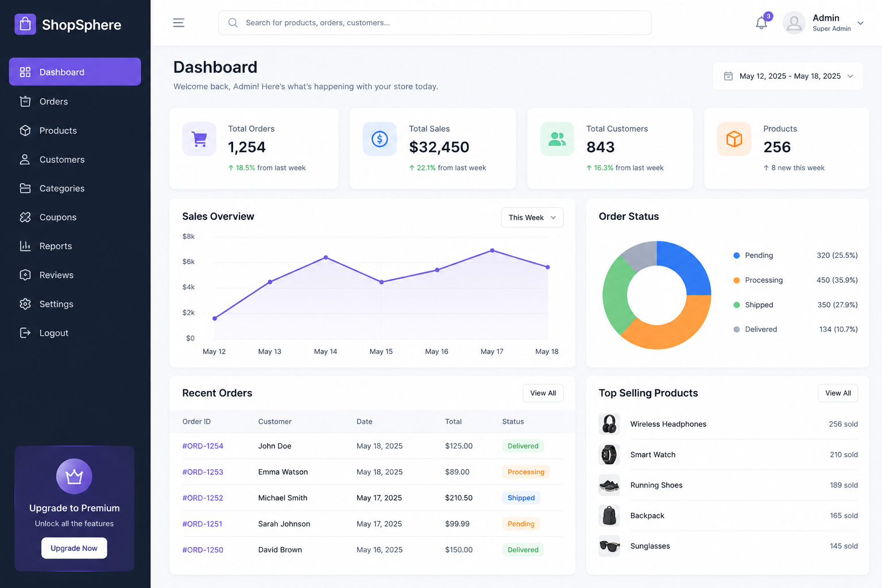The width and height of the screenshot is (882, 588).
Task: Open order #ORD-1254 link
Action: click(x=203, y=446)
